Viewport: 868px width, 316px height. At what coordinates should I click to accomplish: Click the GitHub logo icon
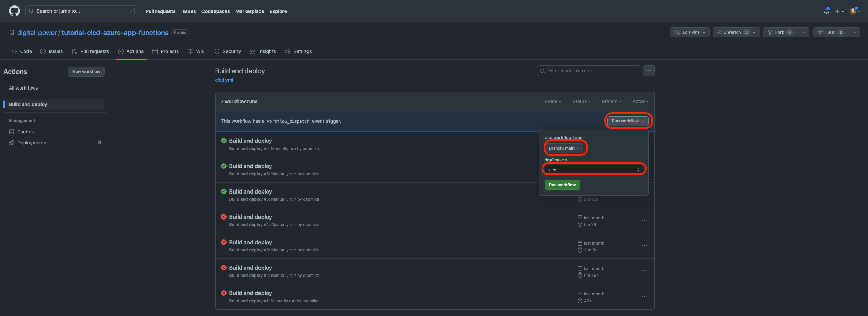tap(14, 11)
